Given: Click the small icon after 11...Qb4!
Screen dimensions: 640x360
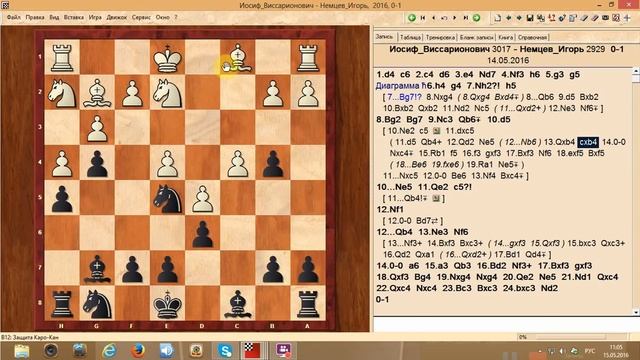Looking at the screenshot, I should pos(436,198).
